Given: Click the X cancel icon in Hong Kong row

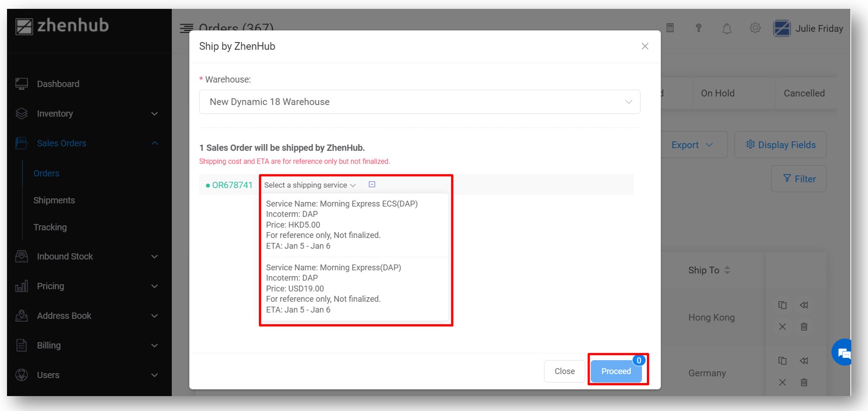Looking at the screenshot, I should tap(783, 327).
